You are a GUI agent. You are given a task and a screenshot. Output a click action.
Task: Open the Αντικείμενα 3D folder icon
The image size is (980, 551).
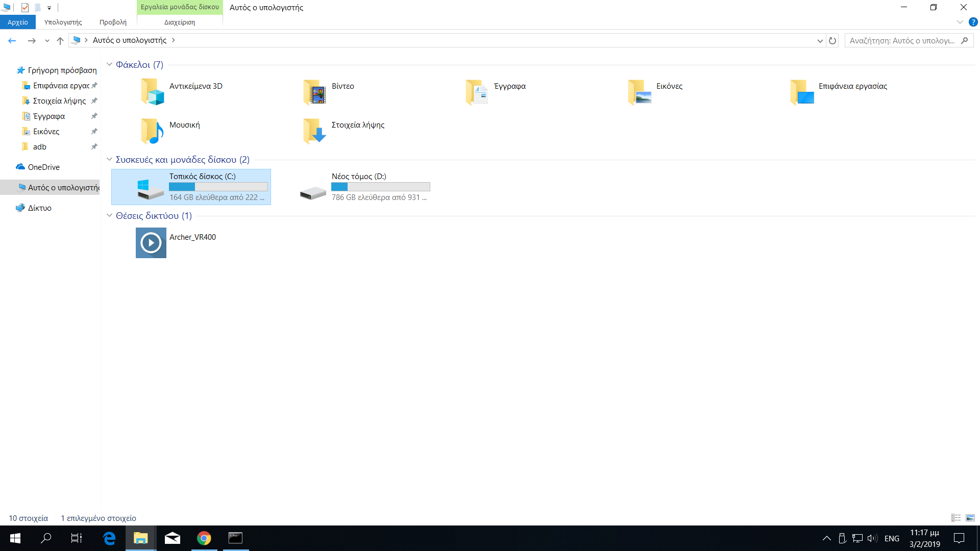coord(152,92)
